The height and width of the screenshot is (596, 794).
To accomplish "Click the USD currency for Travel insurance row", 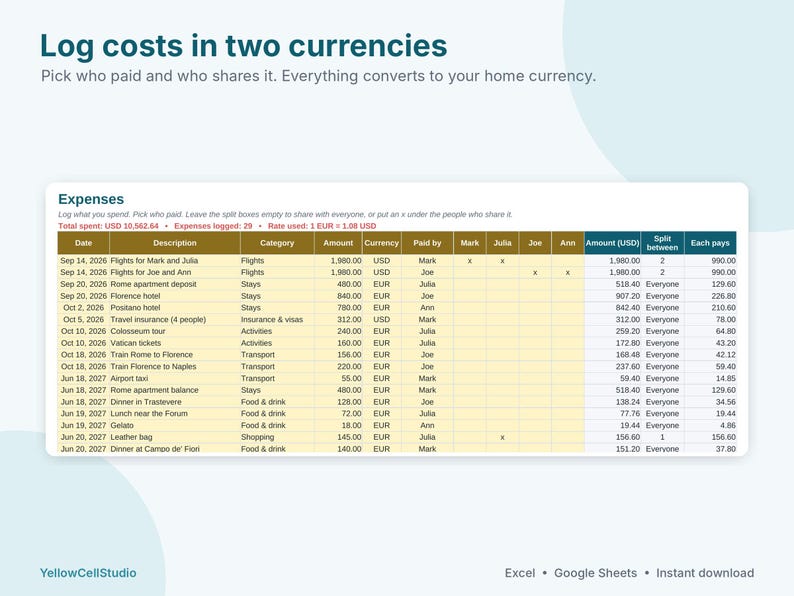I will (x=381, y=320).
